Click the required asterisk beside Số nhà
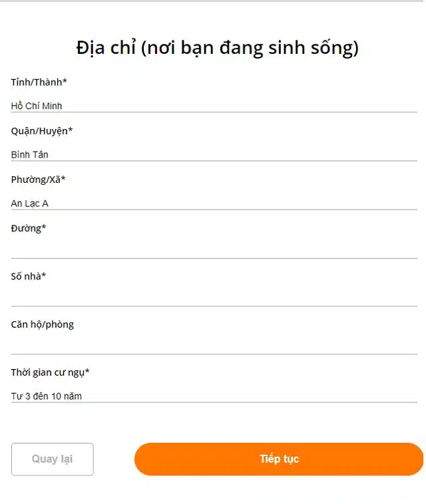This screenshot has height=504, width=426. click(44, 275)
